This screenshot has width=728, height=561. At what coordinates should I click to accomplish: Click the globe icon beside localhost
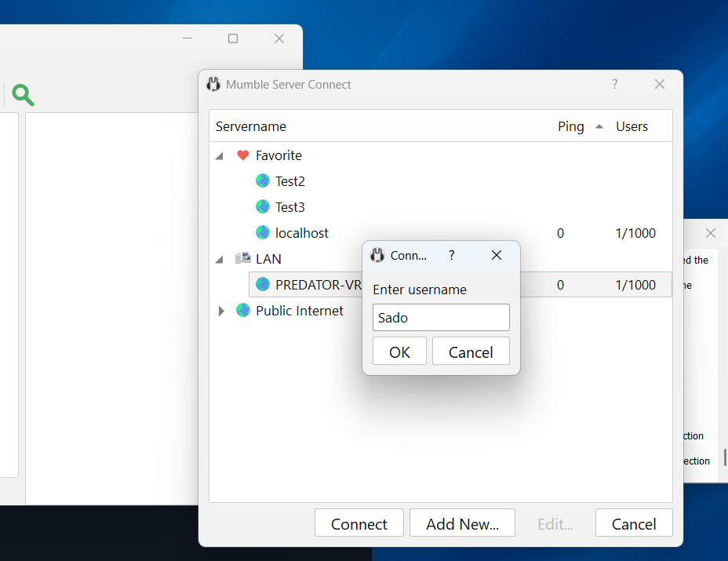[x=263, y=233]
